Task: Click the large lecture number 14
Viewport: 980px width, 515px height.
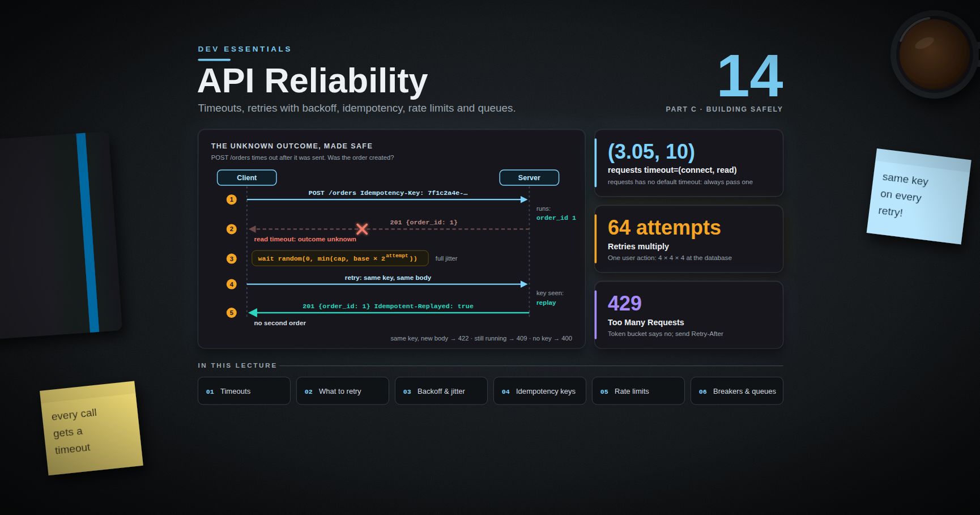Action: (x=750, y=76)
